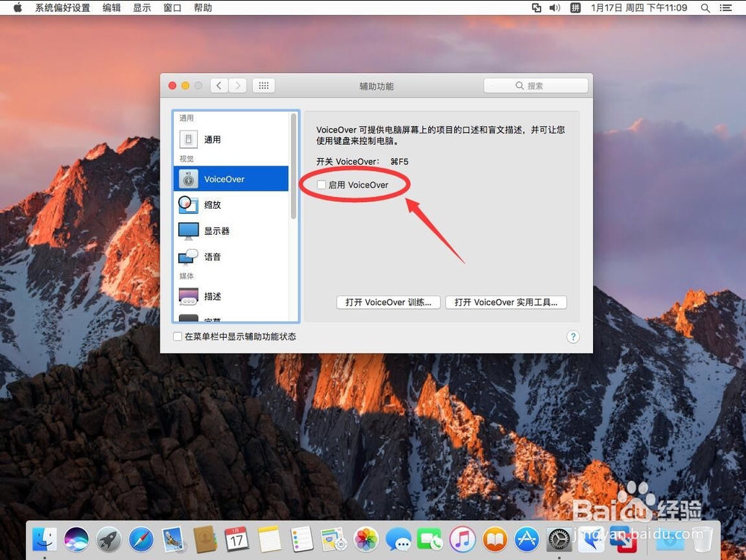Open Messages from the Dock
746x560 pixels.
point(398,540)
